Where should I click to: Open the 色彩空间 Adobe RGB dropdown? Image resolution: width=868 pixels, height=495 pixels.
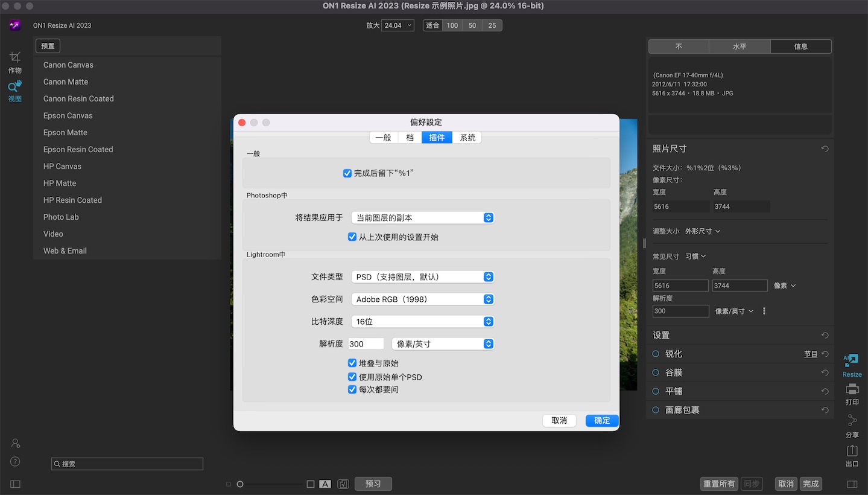tap(422, 299)
